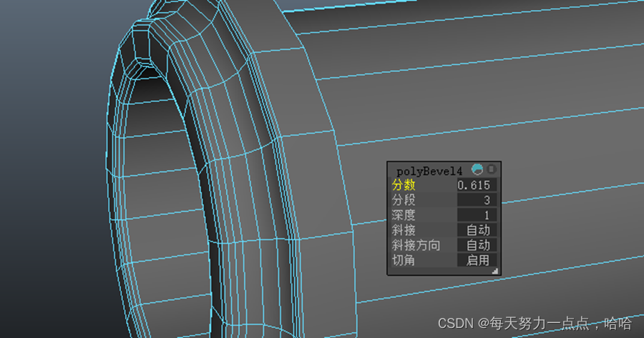Click the 深度 value field 1
Image resolution: width=644 pixels, height=338 pixels.
click(477, 215)
